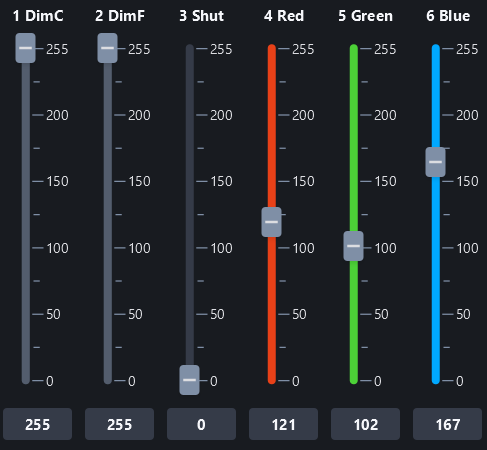Image resolution: width=487 pixels, height=450 pixels.
Task: Click the '1 DimC' channel label
Action: click(x=38, y=16)
